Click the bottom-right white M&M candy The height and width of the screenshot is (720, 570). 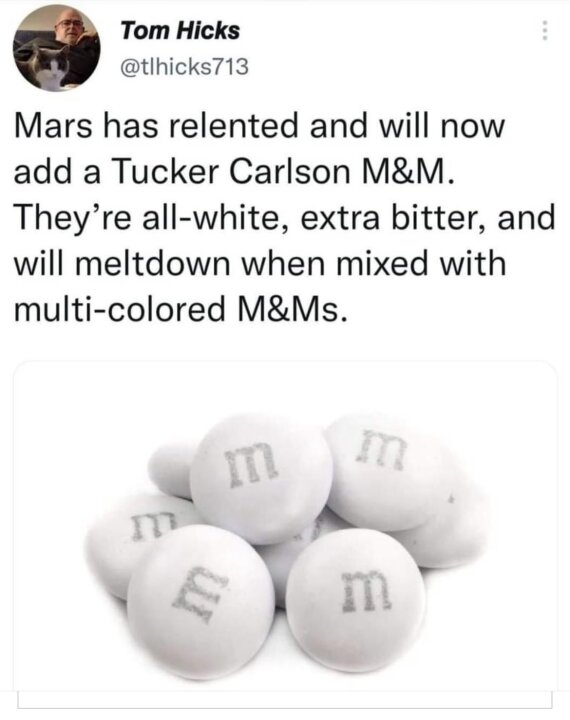click(355, 599)
